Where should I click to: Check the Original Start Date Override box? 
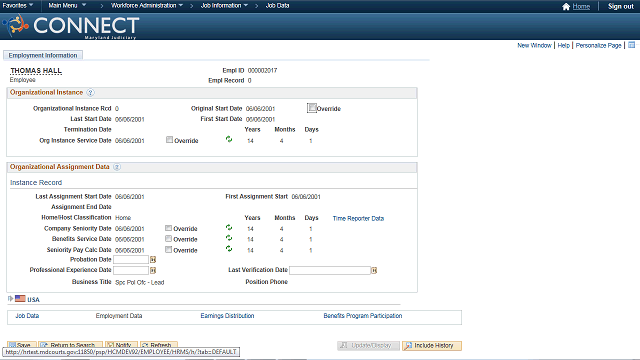point(312,108)
